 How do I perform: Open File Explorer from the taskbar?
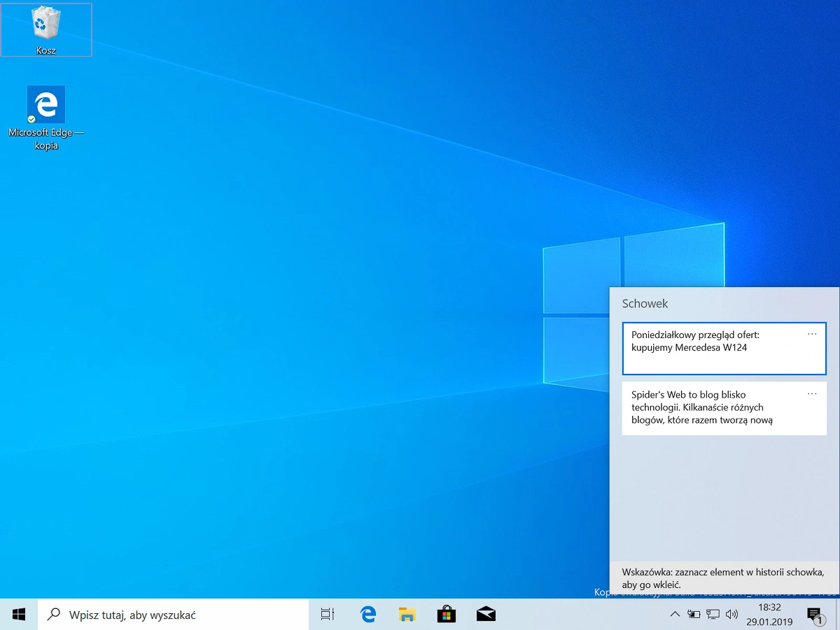(x=407, y=615)
